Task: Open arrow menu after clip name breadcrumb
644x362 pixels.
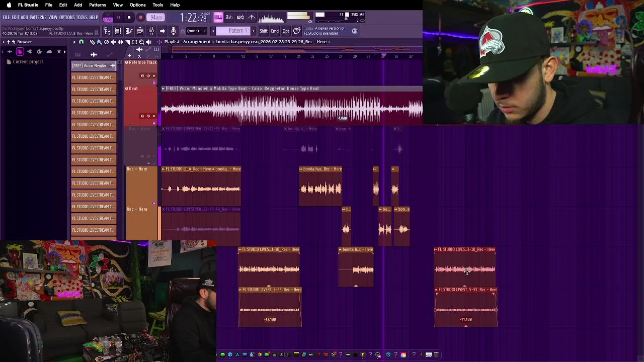Action: 329,42
